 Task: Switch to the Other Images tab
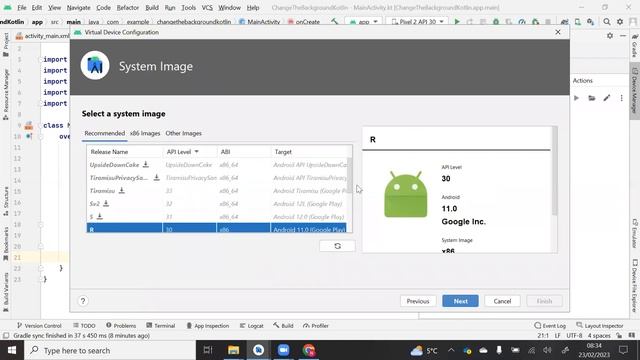tap(183, 133)
